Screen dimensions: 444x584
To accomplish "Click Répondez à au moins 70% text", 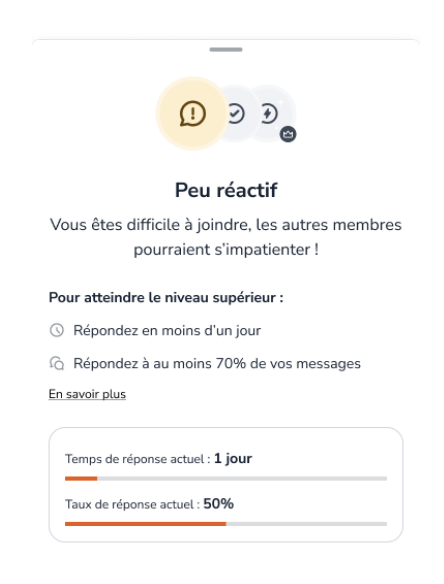I will point(217,363).
